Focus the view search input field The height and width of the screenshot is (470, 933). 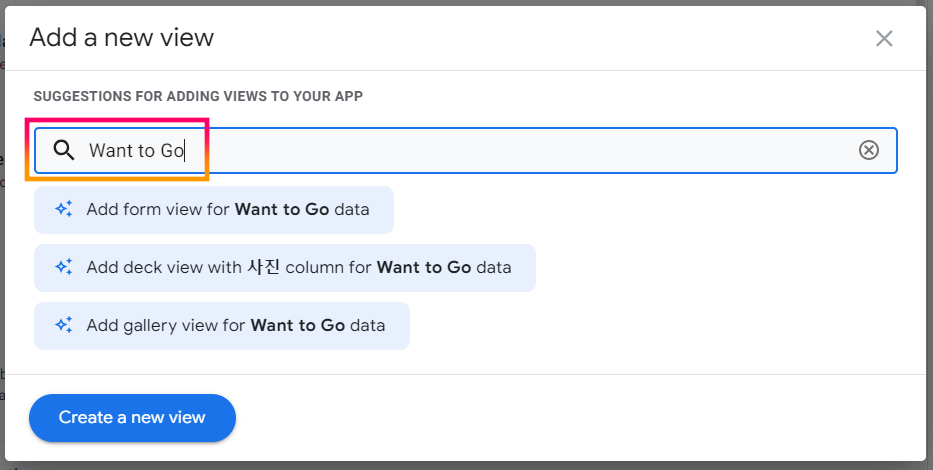click(500, 151)
